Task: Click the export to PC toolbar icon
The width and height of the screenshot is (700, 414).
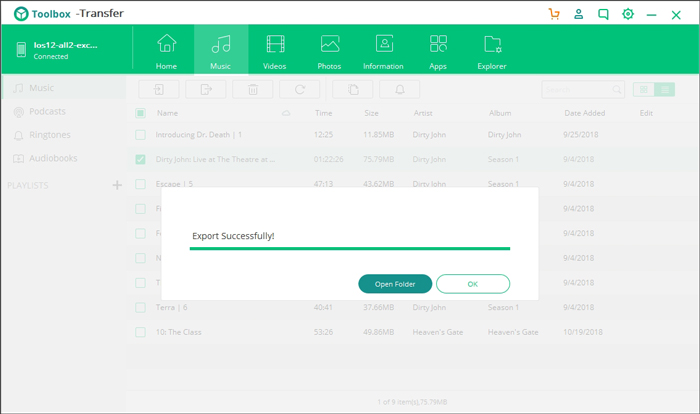Action: click(x=206, y=90)
